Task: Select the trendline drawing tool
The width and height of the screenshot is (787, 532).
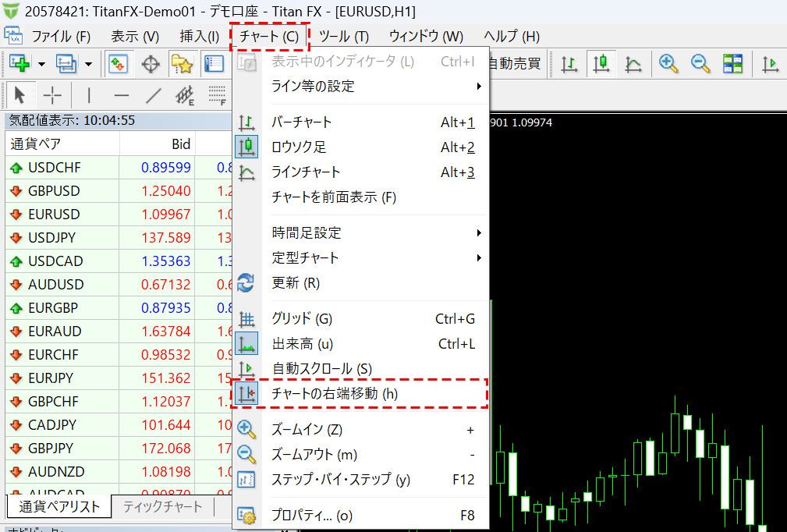Action: (x=154, y=96)
